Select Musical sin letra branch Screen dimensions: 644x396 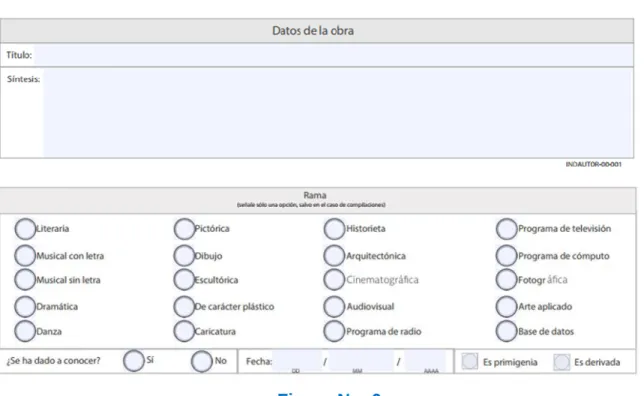coord(25,280)
